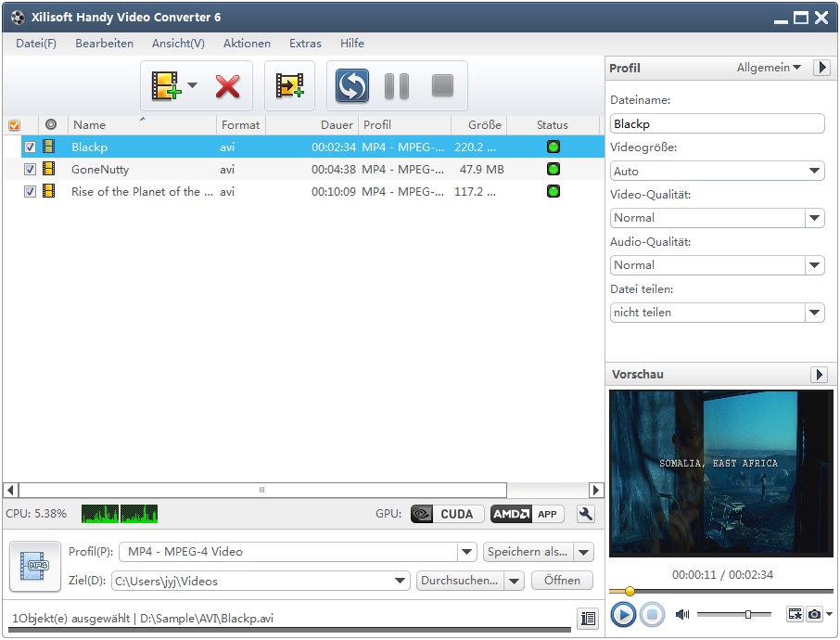
Task: Open the Datei(F) menu
Action: point(36,44)
